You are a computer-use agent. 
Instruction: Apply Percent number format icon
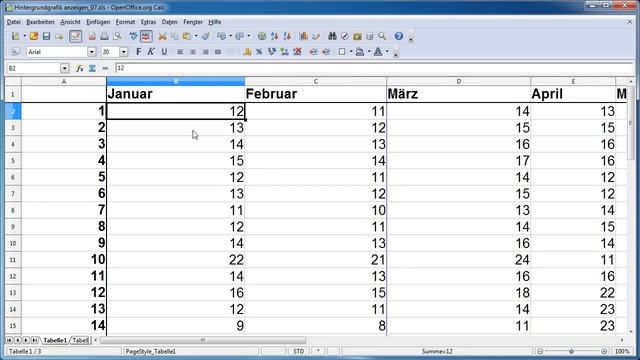[x=259, y=52]
